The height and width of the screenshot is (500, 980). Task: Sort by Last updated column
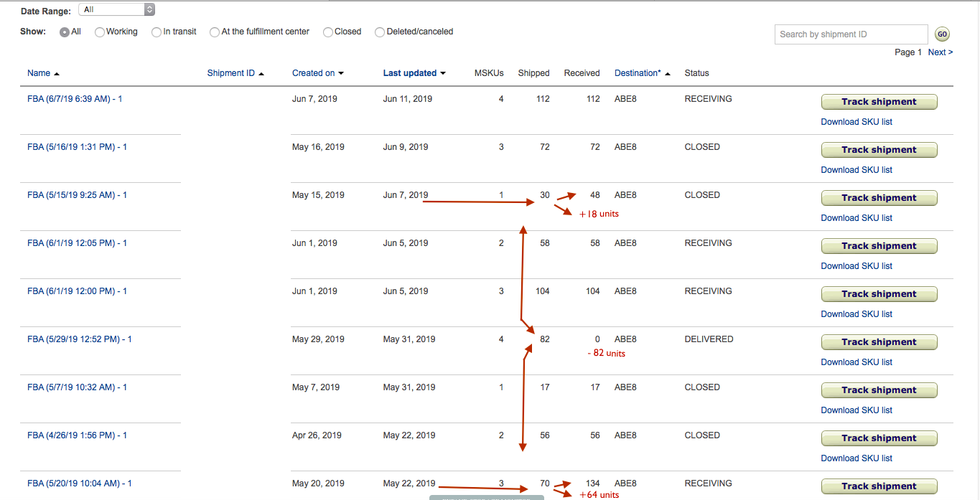pyautogui.click(x=409, y=73)
